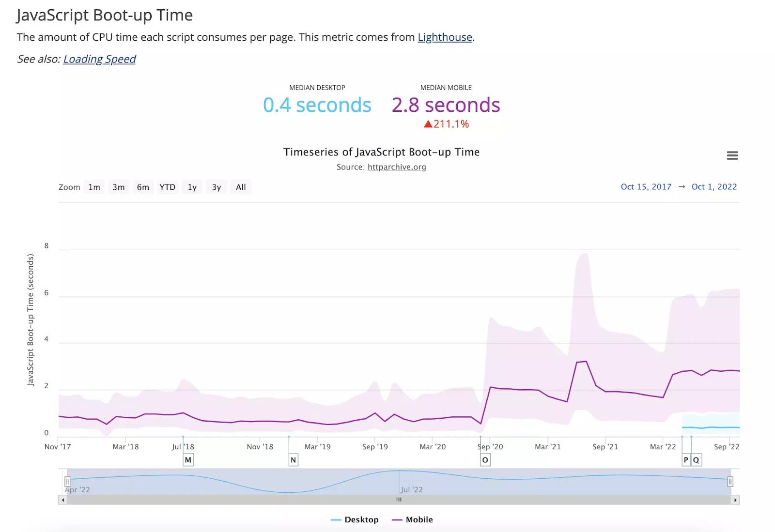Edit the Oct 1, 2022 end date
The image size is (775, 532).
(x=714, y=187)
